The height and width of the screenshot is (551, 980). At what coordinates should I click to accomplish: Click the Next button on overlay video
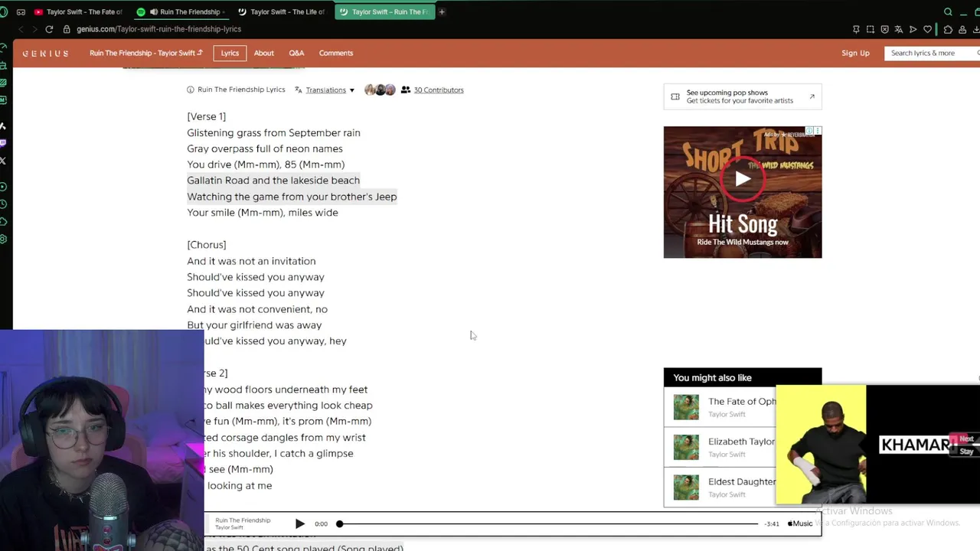click(965, 439)
